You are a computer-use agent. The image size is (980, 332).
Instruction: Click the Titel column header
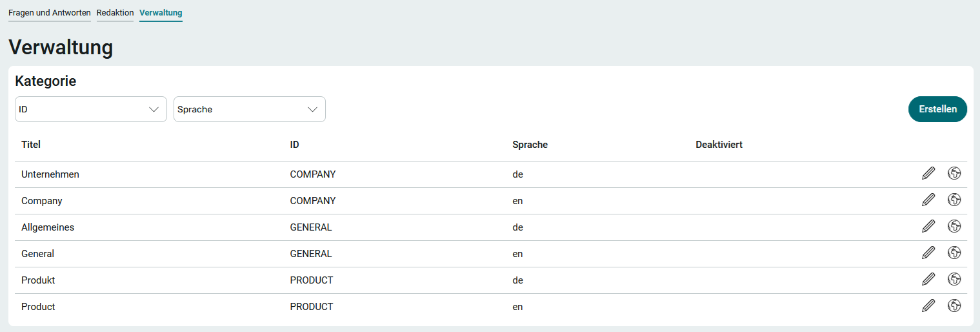(x=31, y=145)
